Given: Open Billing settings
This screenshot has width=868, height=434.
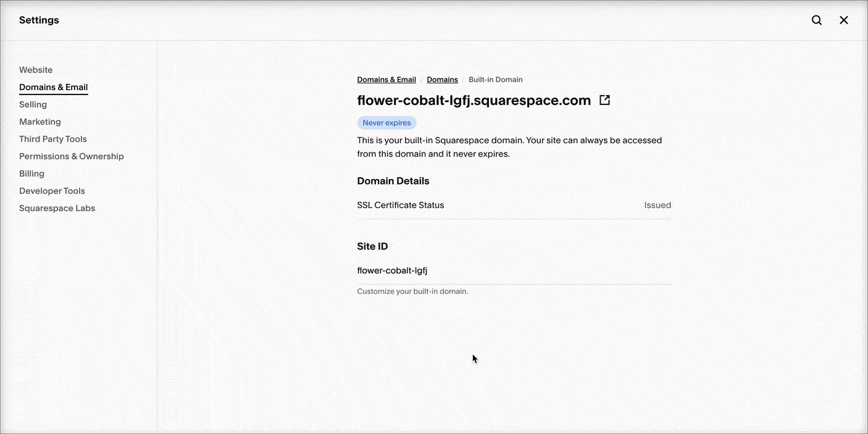Looking at the screenshot, I should (31, 173).
